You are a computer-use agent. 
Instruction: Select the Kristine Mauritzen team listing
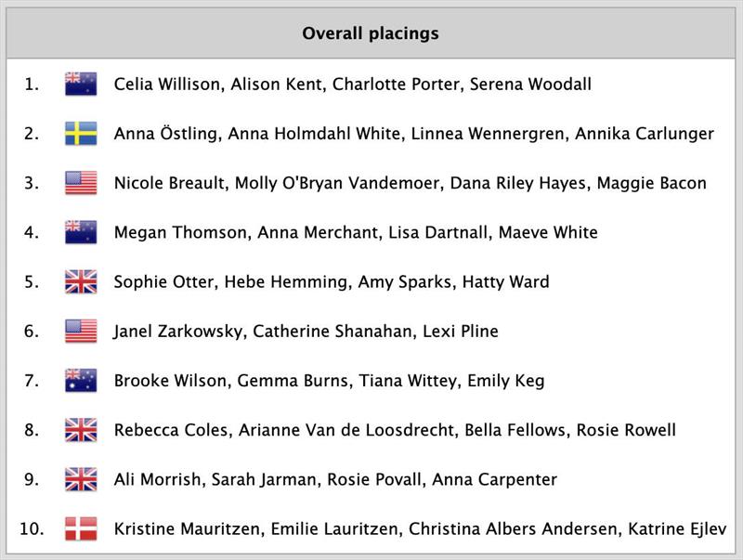tap(420, 528)
